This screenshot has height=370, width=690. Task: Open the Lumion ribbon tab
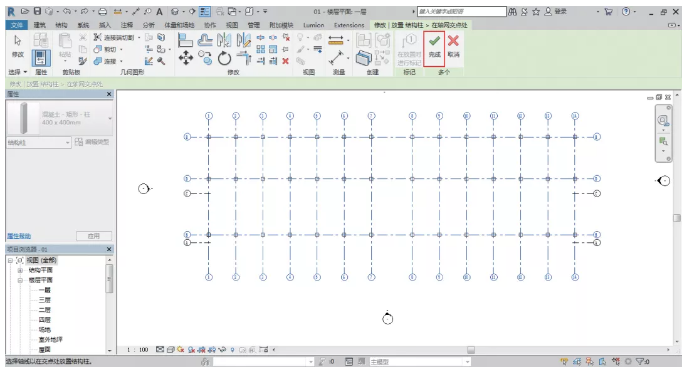coord(313,25)
